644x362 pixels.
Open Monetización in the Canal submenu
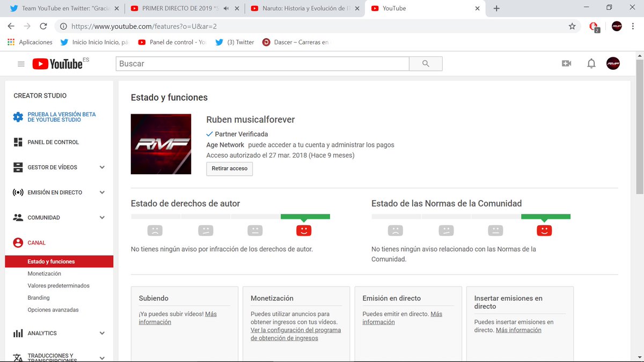point(45,274)
